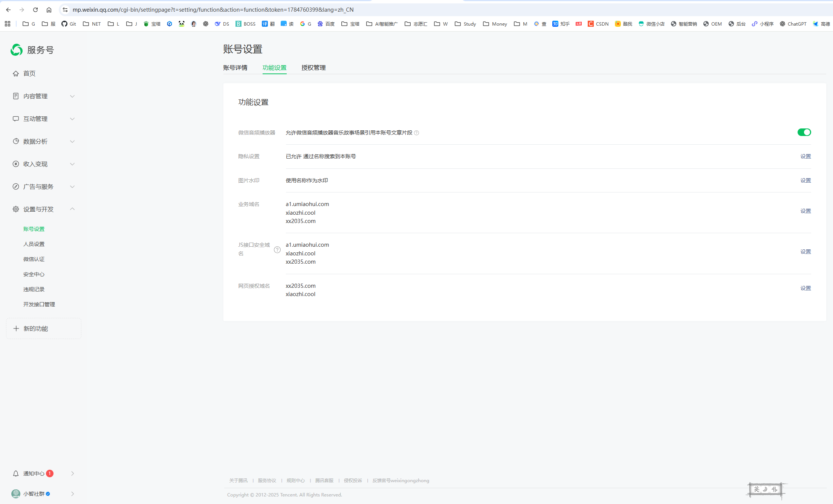Toggle the 微信音频播放器 switch off

coord(804,132)
